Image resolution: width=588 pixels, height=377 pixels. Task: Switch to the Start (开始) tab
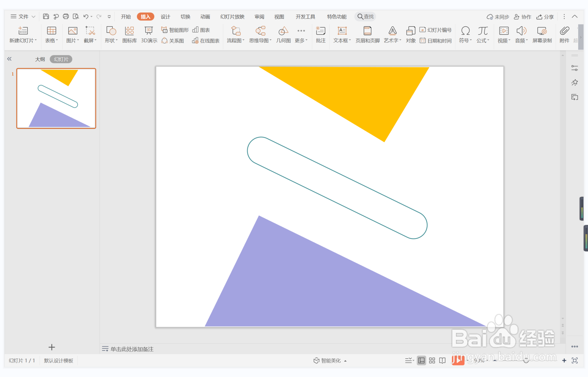click(x=126, y=17)
